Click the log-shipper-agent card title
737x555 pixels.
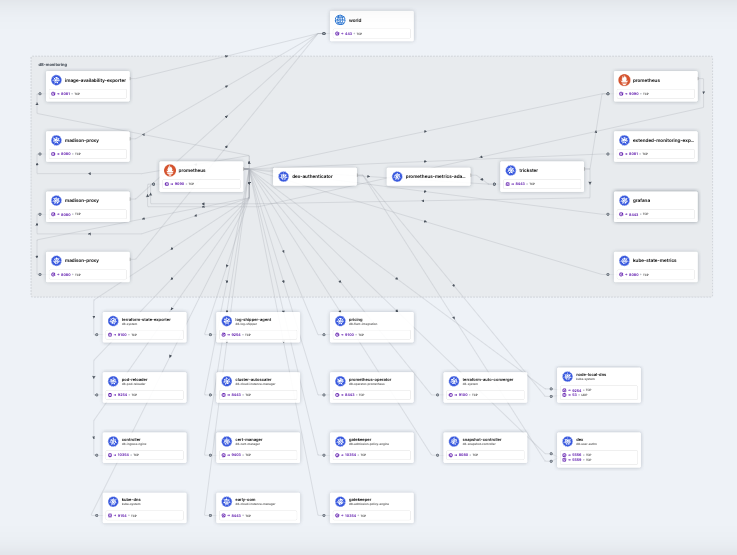pyautogui.click(x=253, y=320)
